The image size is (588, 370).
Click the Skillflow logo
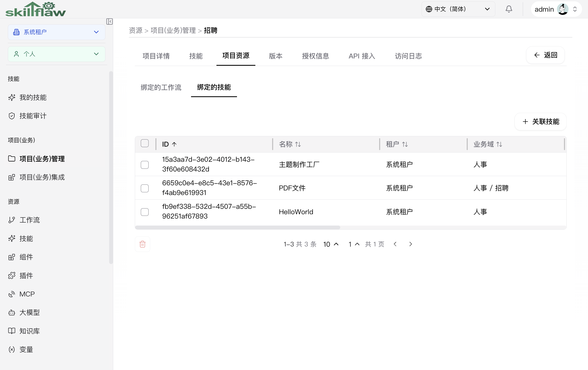point(35,9)
